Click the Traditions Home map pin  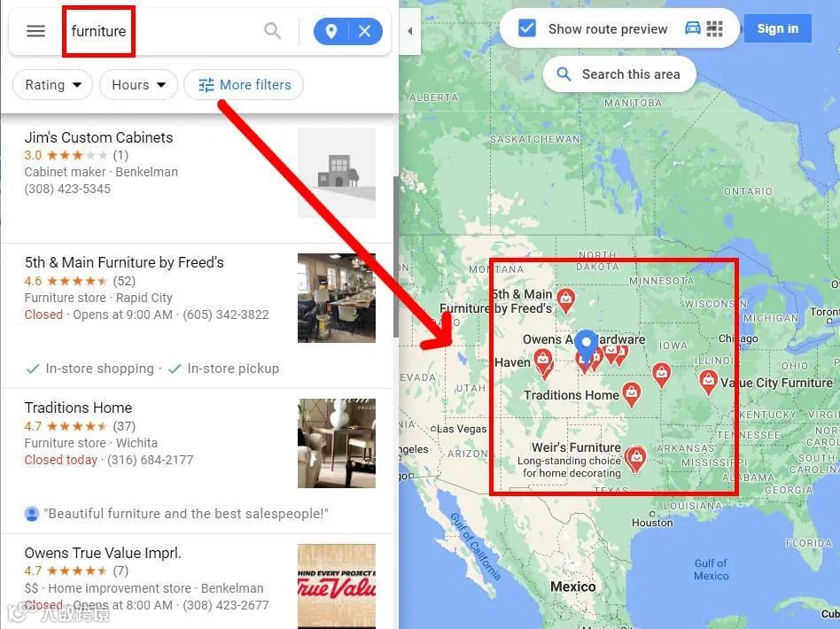pyautogui.click(x=632, y=394)
